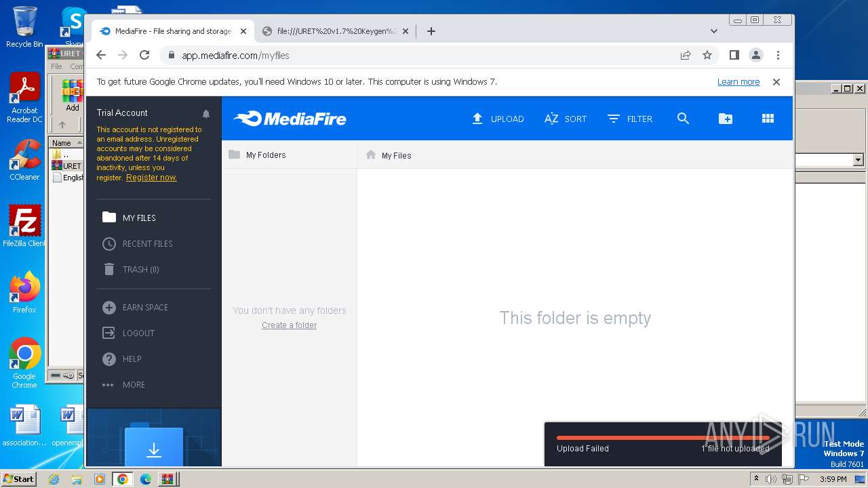Viewport: 868px width, 488px height.
Task: Open Firefox desktop icon
Action: pyautogui.click(x=24, y=293)
